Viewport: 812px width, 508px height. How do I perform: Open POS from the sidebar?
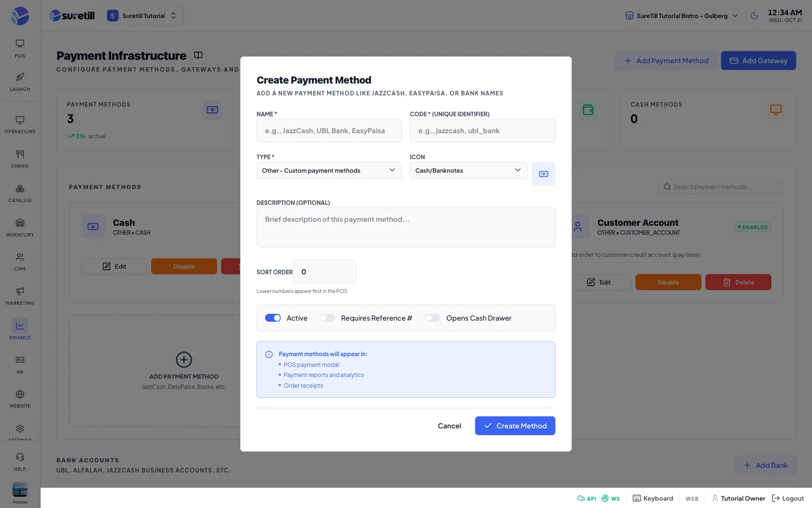20,49
